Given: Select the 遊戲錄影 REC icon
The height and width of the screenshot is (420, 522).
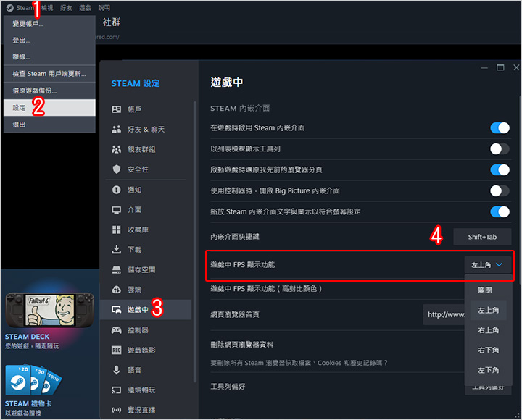Looking at the screenshot, I should pos(117,350).
